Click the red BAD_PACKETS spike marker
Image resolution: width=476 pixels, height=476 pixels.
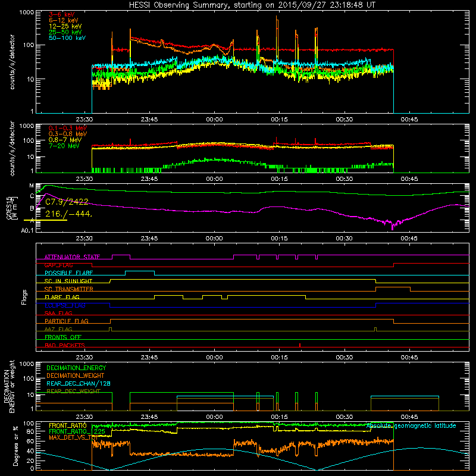300,345
